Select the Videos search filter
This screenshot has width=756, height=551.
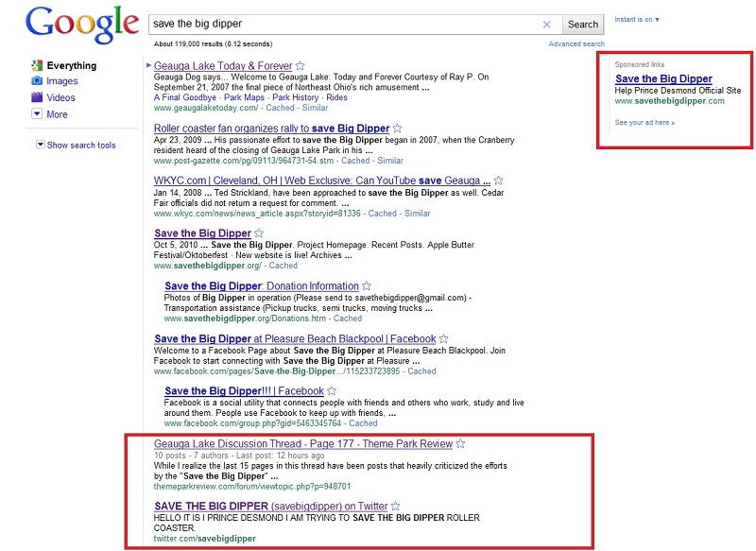point(60,97)
